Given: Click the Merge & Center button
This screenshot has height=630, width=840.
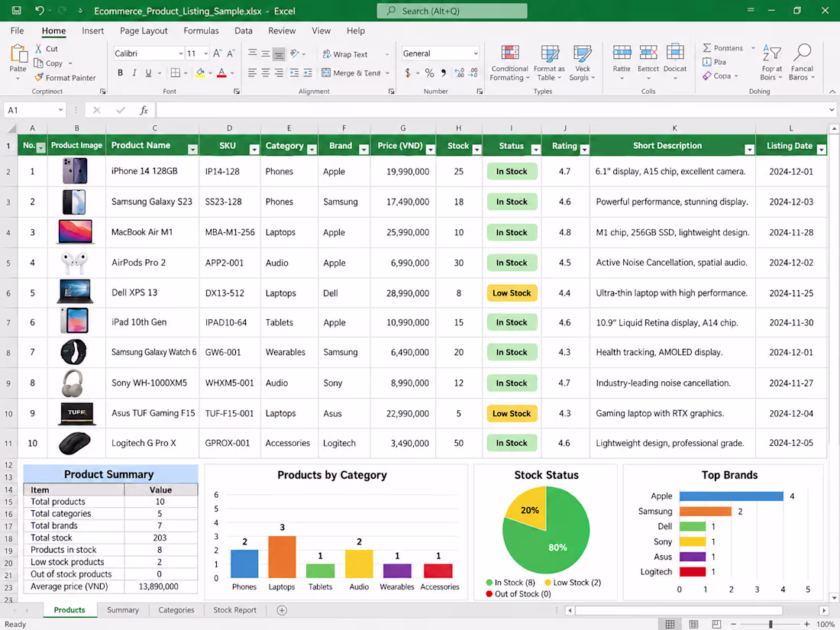Looking at the screenshot, I should 351,73.
